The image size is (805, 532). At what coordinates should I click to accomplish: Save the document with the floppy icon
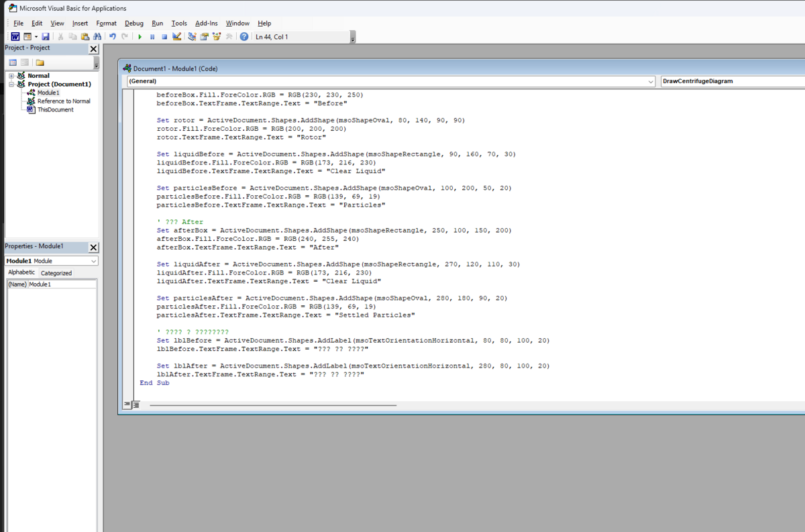pyautogui.click(x=46, y=37)
